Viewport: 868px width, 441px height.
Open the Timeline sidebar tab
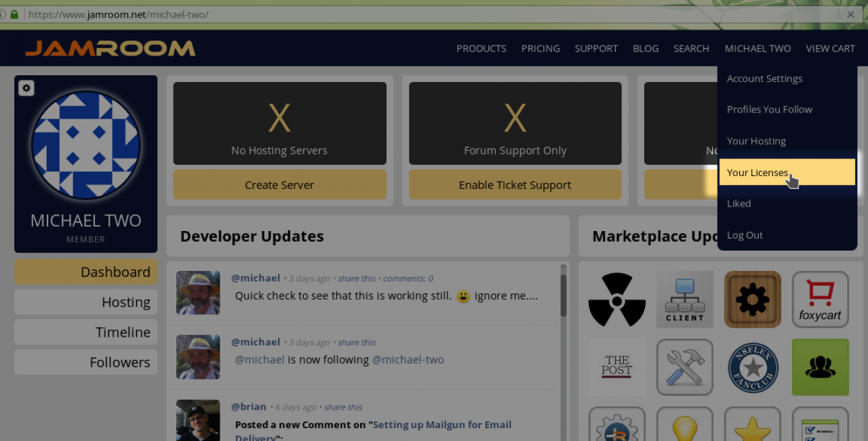(86, 332)
